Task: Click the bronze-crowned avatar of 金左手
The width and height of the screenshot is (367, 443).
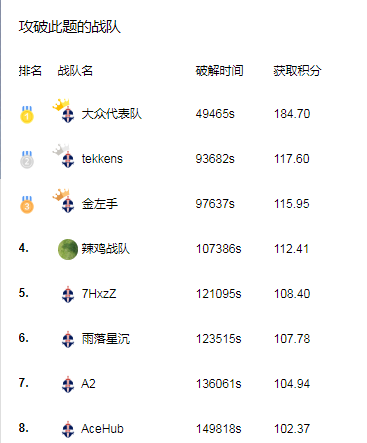Action: (x=64, y=201)
